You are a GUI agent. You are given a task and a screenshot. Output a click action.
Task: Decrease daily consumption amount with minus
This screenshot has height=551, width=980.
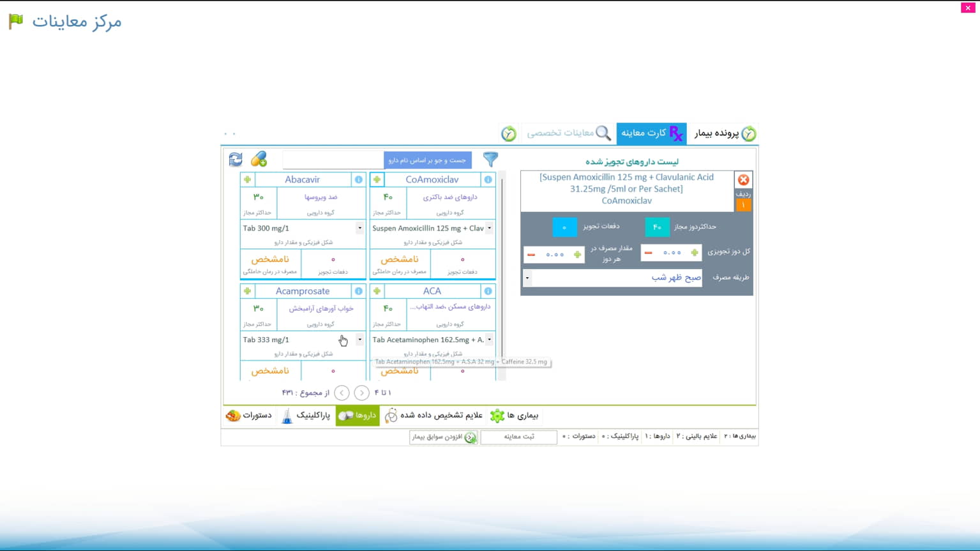531,254
